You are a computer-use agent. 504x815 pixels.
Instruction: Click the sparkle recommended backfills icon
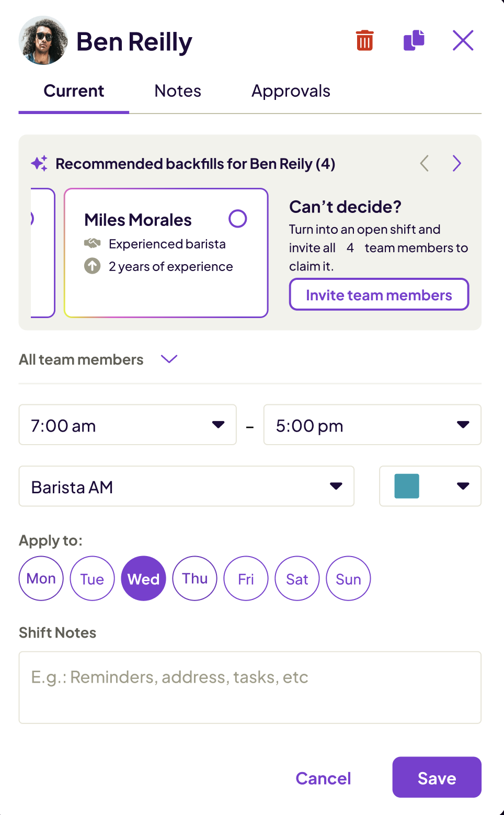(x=39, y=164)
